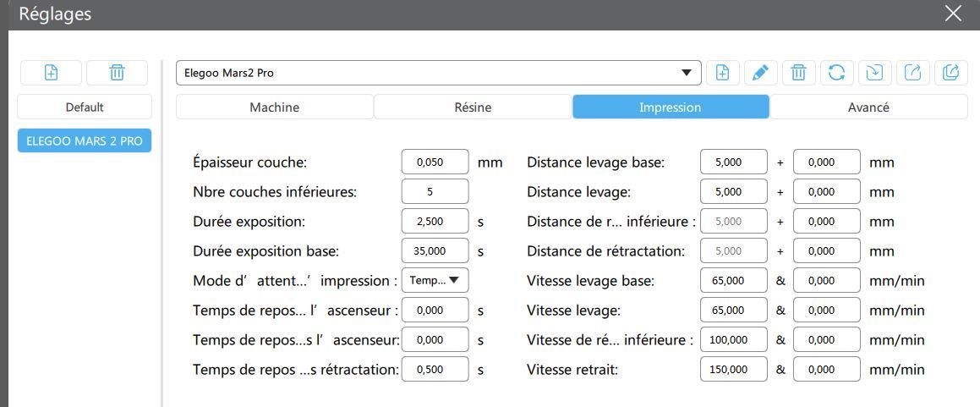Click the Épaisseur couche value field
Viewport: 980px width, 407px height.
(435, 162)
